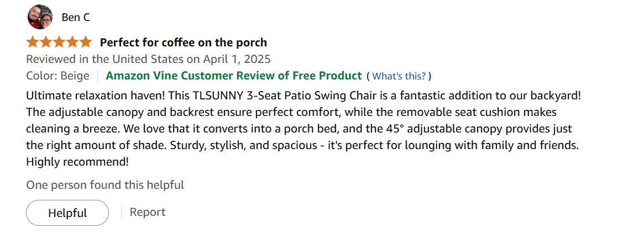Click the Color: Beige variant text
Screen dimensions: 644x244
(57, 76)
